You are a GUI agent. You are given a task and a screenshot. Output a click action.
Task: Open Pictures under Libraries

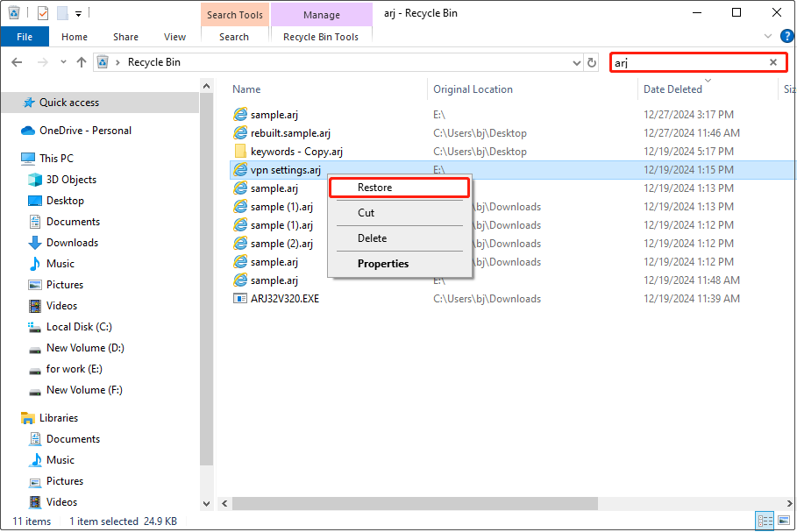coord(65,480)
